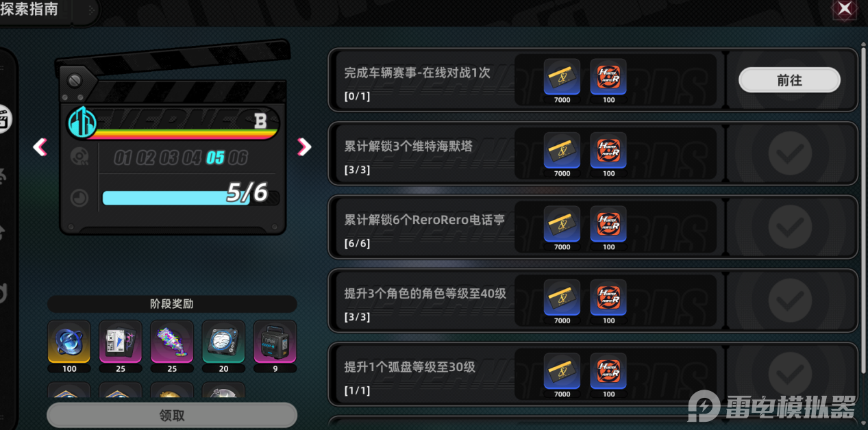Go to previous stage with left arrow
This screenshot has height=430, width=868.
(x=40, y=146)
